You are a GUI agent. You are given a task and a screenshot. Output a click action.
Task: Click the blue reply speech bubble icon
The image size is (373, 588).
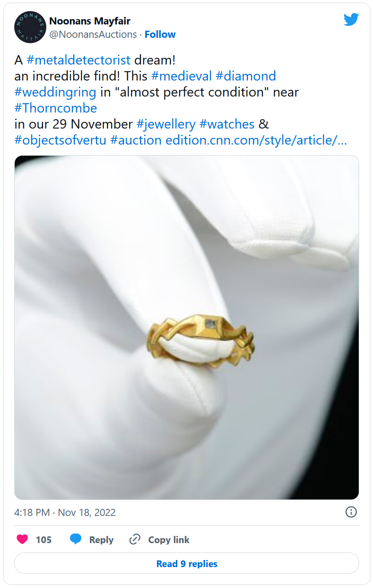click(x=76, y=540)
